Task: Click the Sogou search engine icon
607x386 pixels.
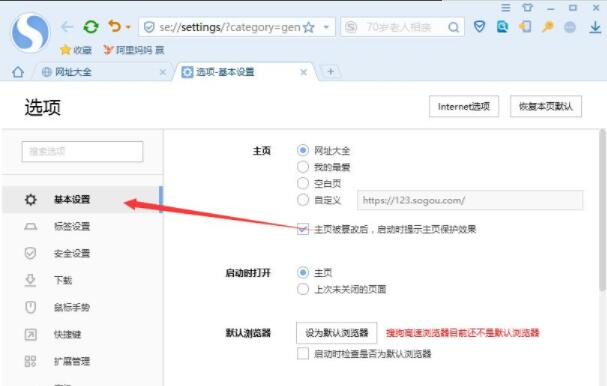Action: 351,27
